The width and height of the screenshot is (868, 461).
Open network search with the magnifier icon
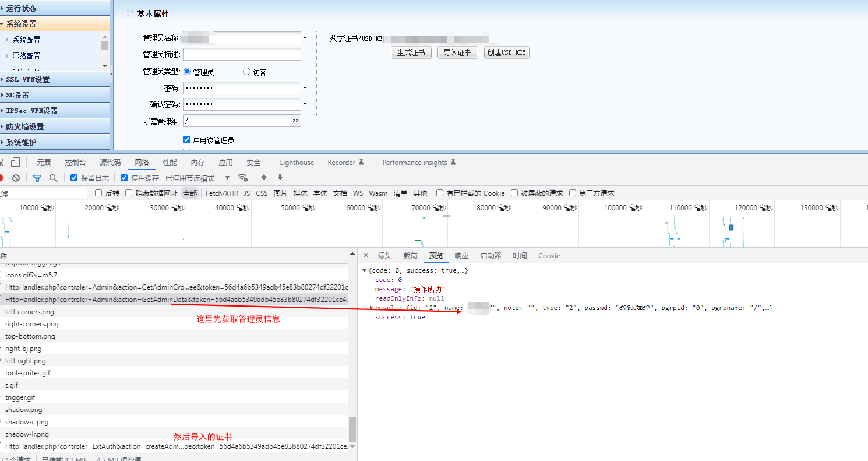coord(54,178)
